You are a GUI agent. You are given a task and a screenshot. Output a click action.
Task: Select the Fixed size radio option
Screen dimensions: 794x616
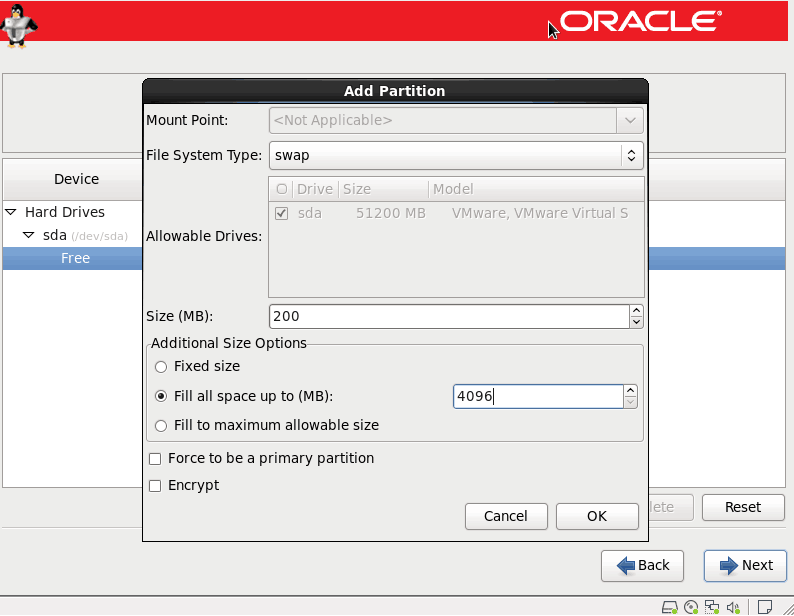coord(161,367)
